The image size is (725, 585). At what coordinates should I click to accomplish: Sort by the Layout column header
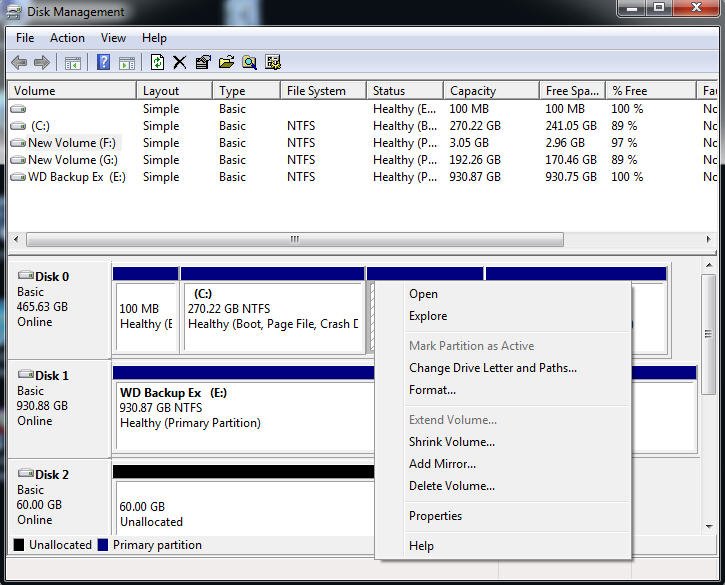click(174, 91)
